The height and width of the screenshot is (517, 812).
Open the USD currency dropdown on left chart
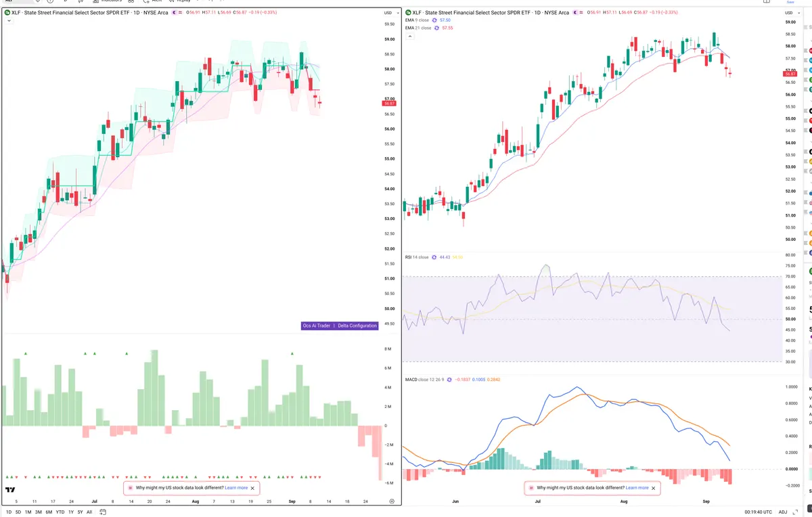tap(390, 13)
